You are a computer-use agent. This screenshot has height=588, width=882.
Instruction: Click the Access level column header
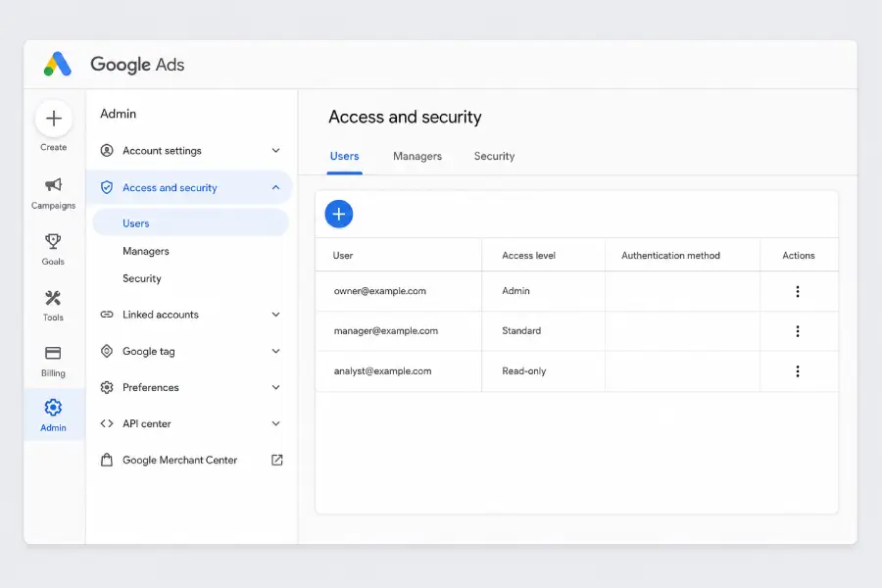543,256
